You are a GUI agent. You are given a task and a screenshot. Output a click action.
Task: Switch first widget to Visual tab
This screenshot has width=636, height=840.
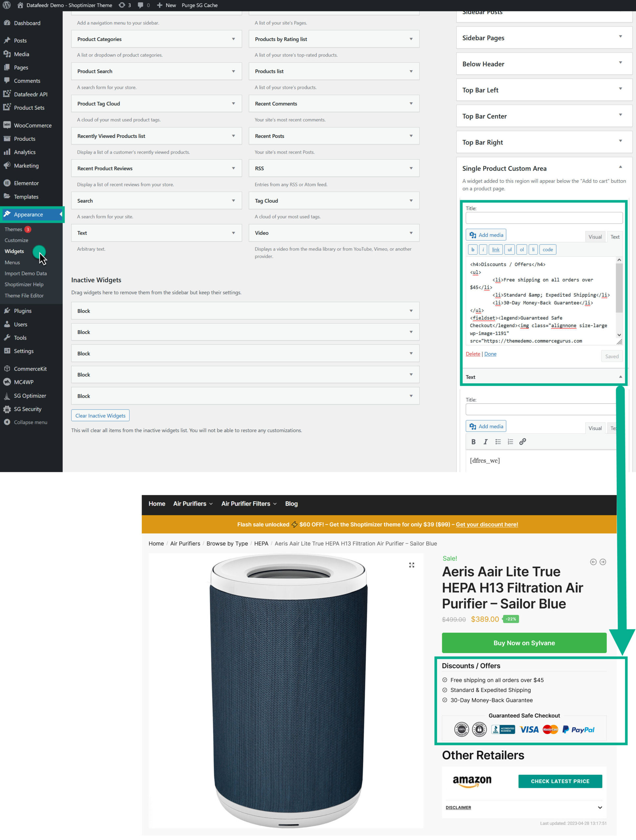pos(595,237)
